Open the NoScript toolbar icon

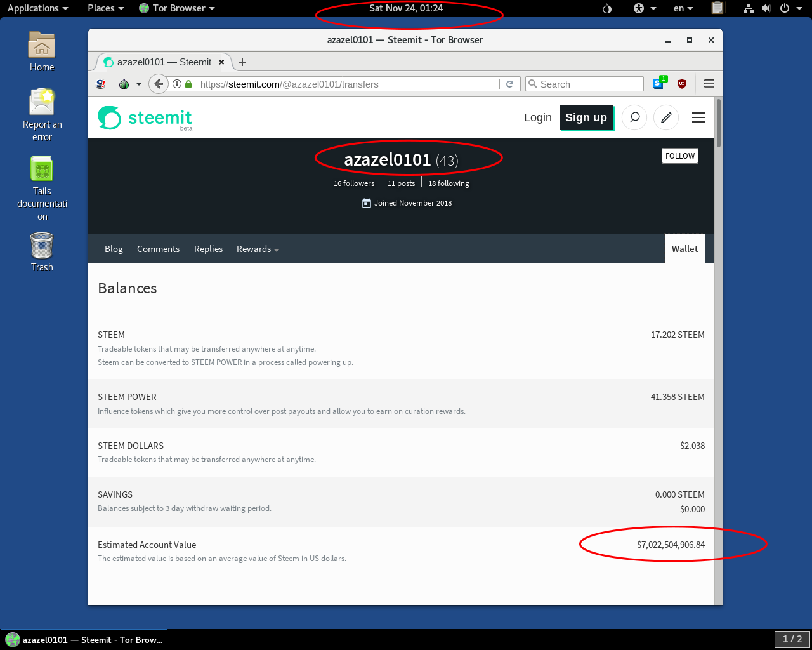point(101,84)
